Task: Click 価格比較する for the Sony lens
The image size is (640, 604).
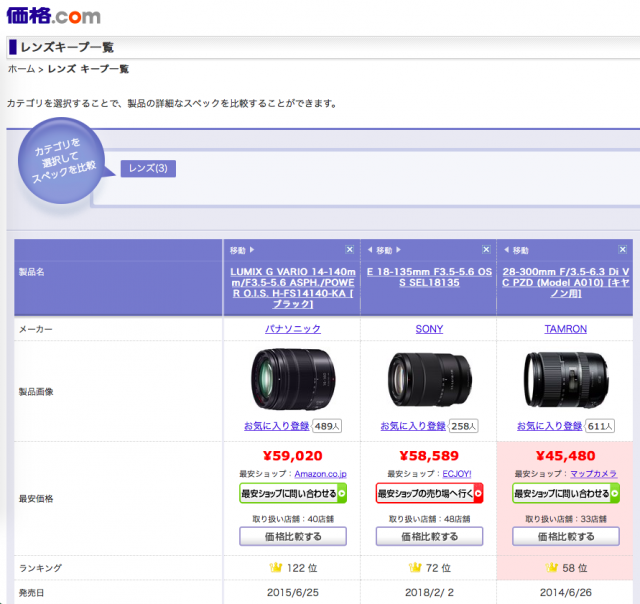Action: 429,536
